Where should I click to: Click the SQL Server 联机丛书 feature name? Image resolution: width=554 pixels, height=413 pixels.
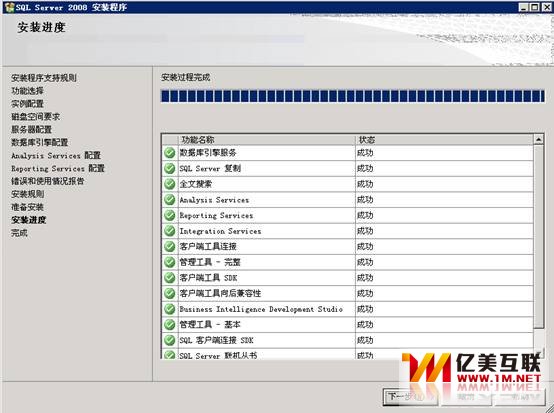218,355
